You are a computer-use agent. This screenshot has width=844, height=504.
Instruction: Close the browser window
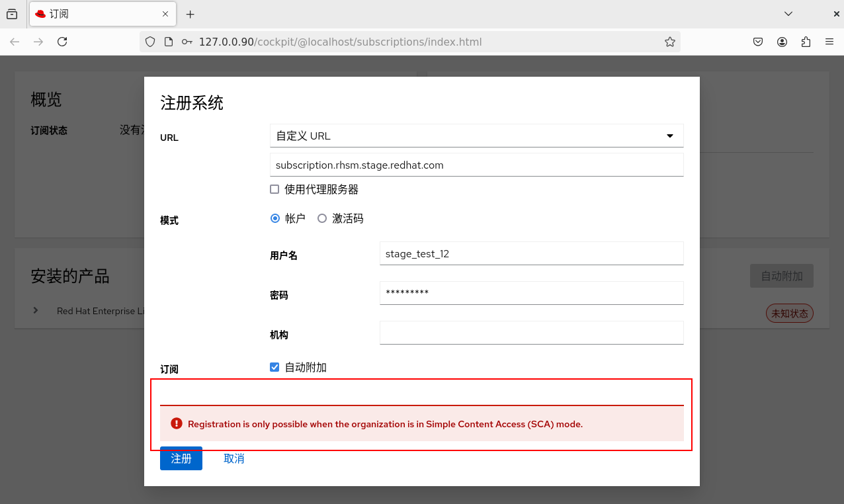tap(836, 14)
